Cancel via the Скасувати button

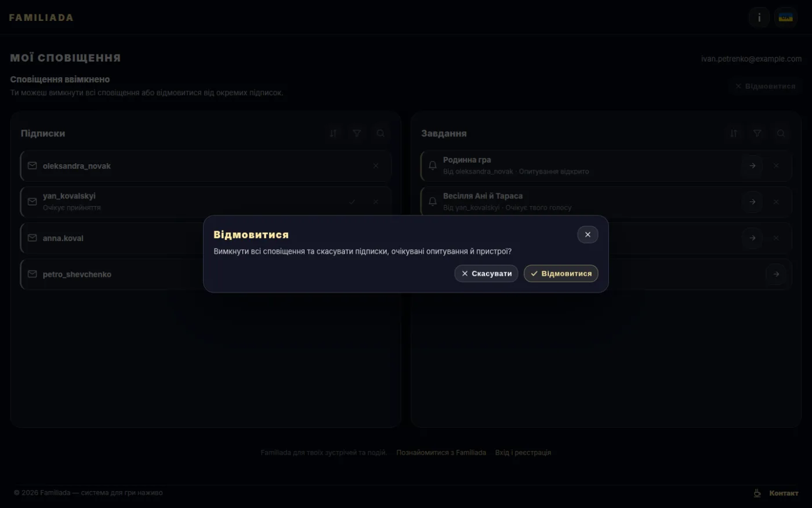click(486, 273)
